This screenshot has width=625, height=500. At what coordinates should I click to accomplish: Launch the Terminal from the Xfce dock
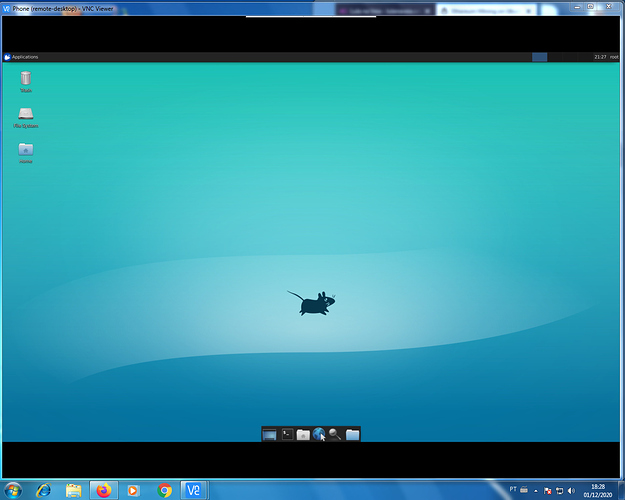tap(287, 434)
